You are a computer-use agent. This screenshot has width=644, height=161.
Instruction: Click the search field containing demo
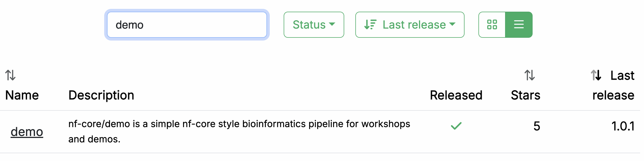(187, 25)
